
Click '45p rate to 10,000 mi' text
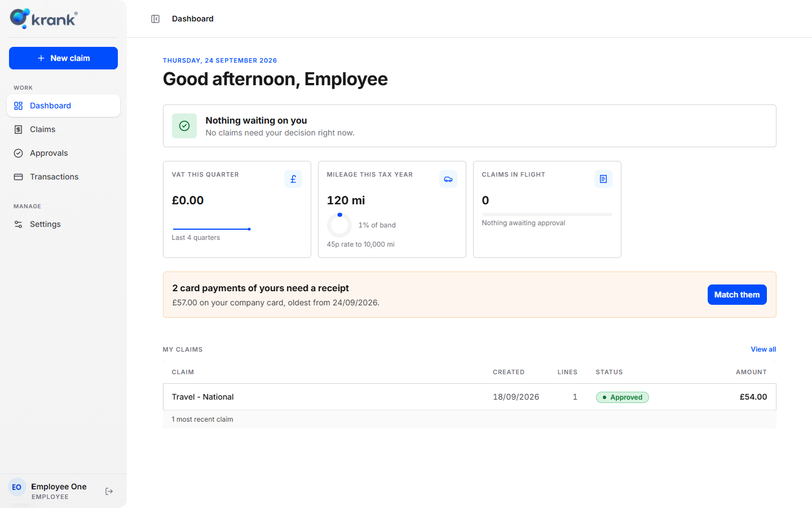(361, 244)
